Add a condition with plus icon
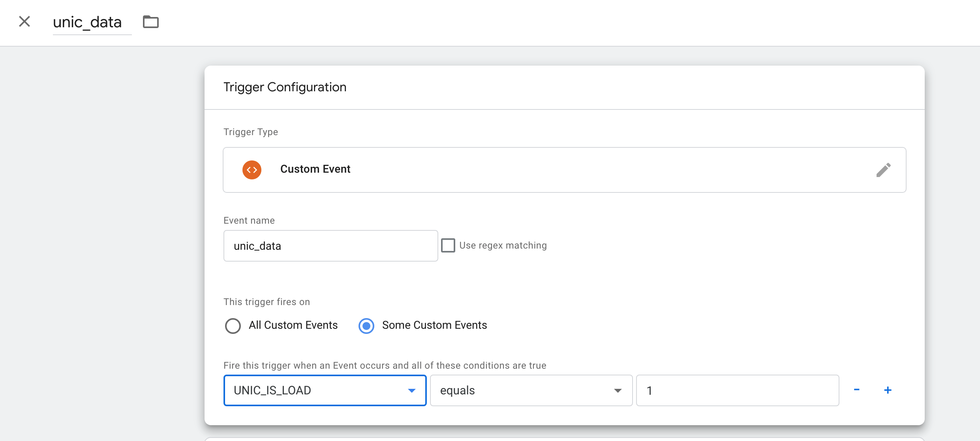This screenshot has width=980, height=441. (888, 390)
